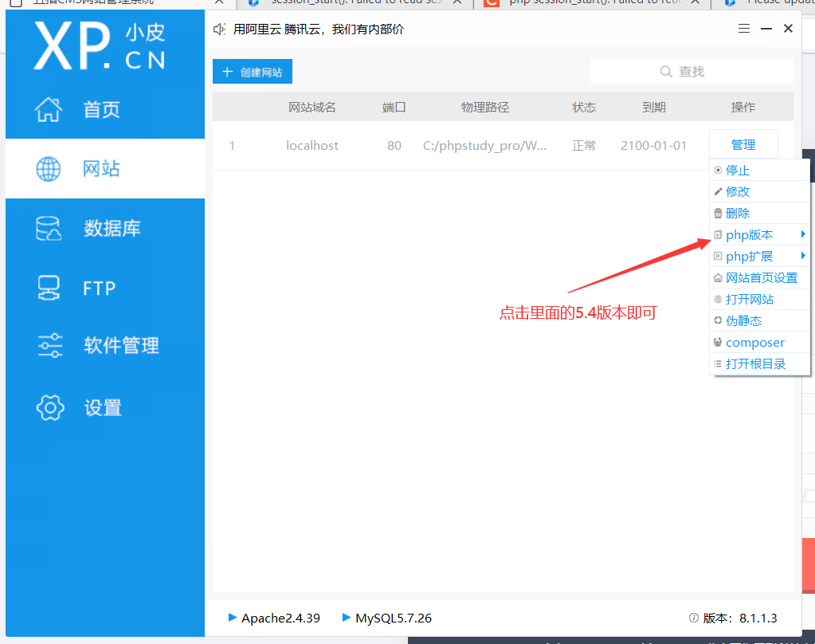
Task: Click the trash icon beside 删除
Action: coord(718,214)
